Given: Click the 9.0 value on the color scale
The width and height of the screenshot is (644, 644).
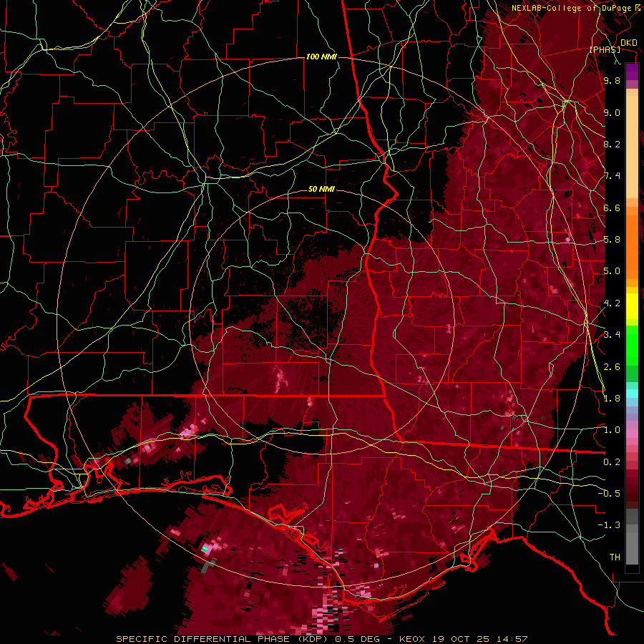Looking at the screenshot, I should click(612, 113).
